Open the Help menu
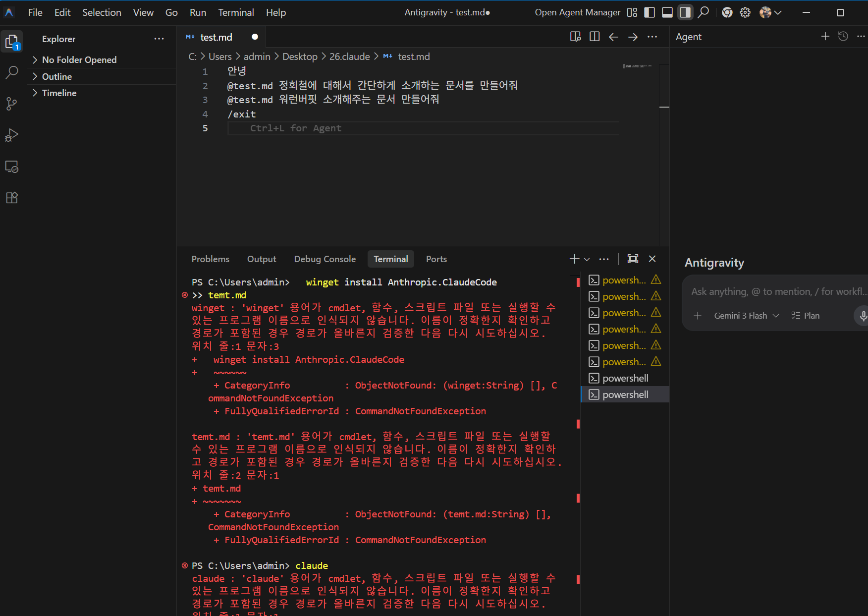This screenshot has height=616, width=868. click(x=276, y=12)
